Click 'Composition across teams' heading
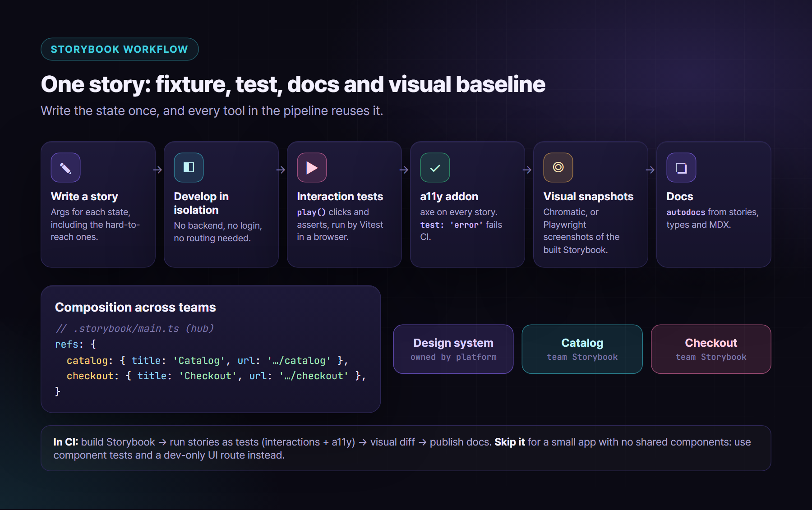 coord(135,308)
